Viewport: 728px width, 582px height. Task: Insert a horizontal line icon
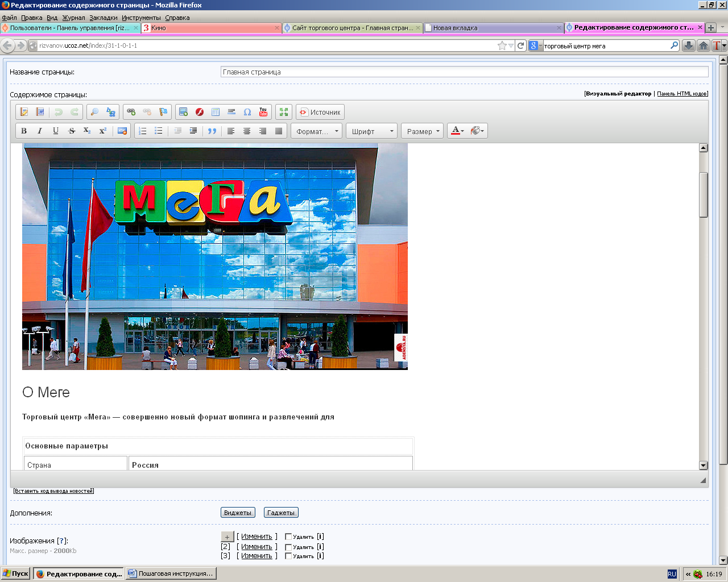click(231, 112)
